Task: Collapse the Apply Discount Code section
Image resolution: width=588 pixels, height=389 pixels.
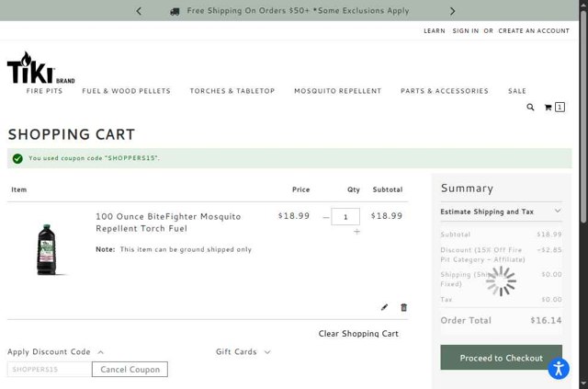Action: tap(55, 352)
